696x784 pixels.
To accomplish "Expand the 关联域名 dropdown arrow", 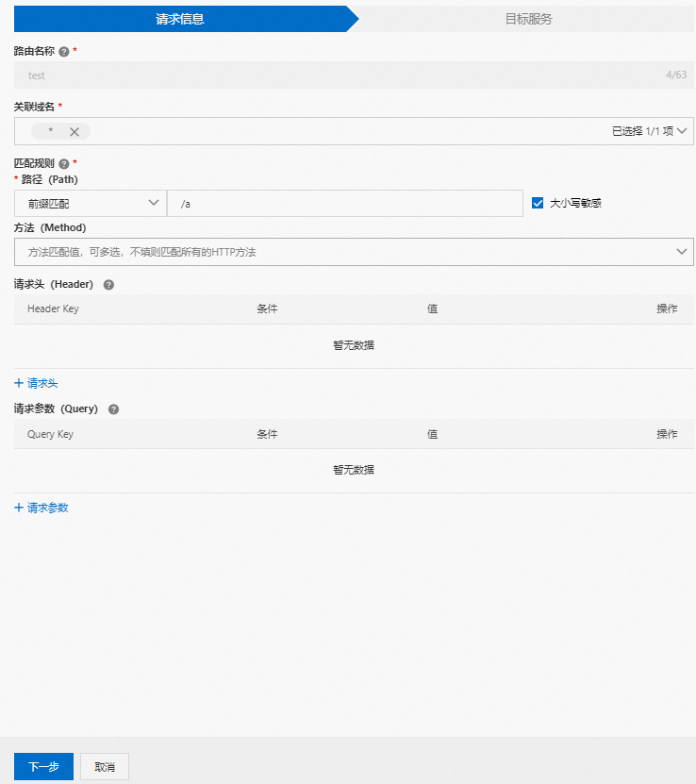I will (x=682, y=131).
